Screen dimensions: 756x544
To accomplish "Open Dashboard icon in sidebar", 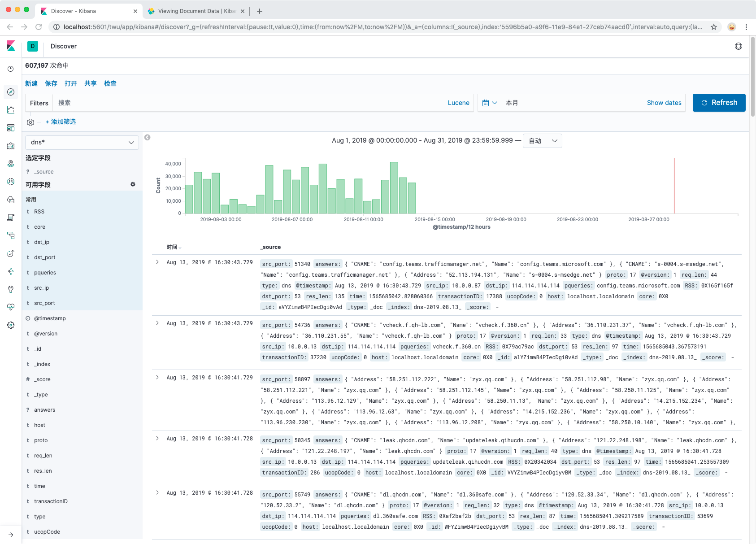I will click(x=11, y=128).
